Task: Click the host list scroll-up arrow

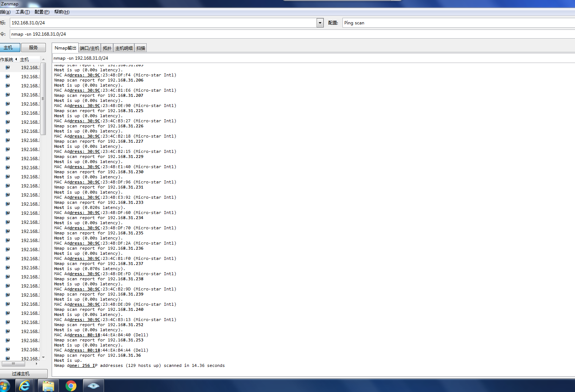Action: [x=43, y=59]
